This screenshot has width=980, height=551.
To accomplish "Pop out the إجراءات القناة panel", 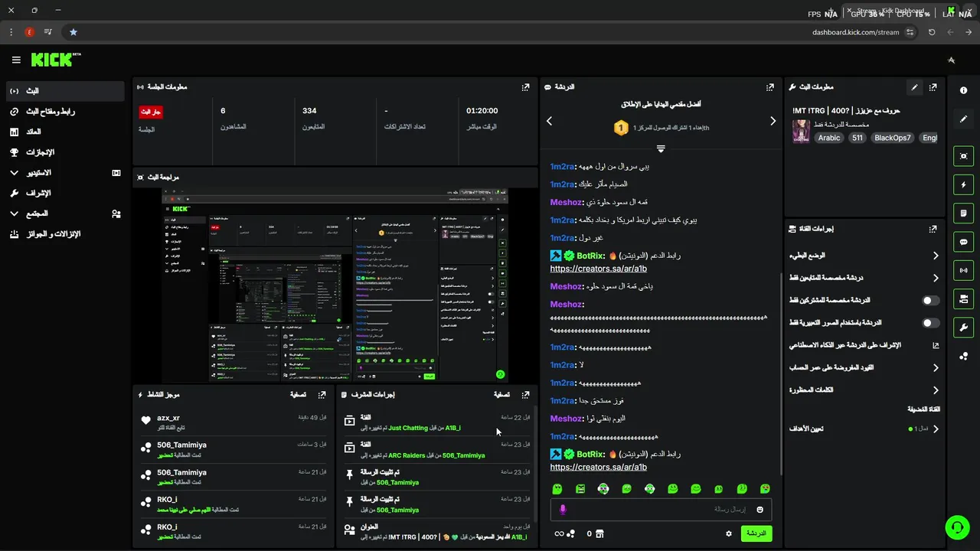I will [933, 229].
